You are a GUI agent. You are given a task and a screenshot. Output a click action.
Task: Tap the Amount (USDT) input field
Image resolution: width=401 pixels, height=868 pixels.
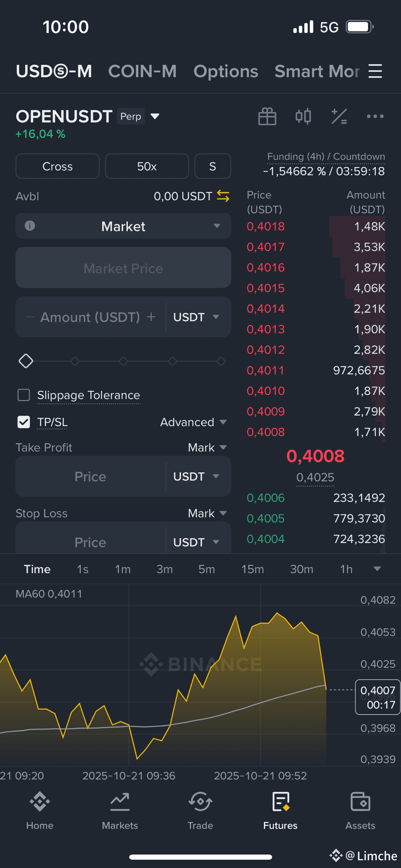[90, 317]
